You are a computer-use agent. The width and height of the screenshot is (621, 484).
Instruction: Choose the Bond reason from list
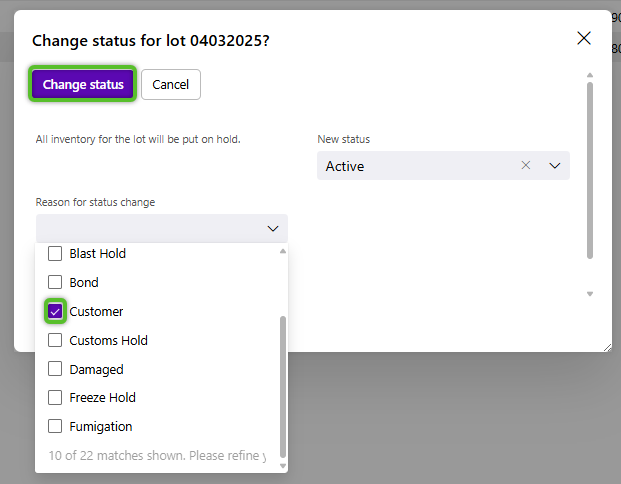pos(84,283)
